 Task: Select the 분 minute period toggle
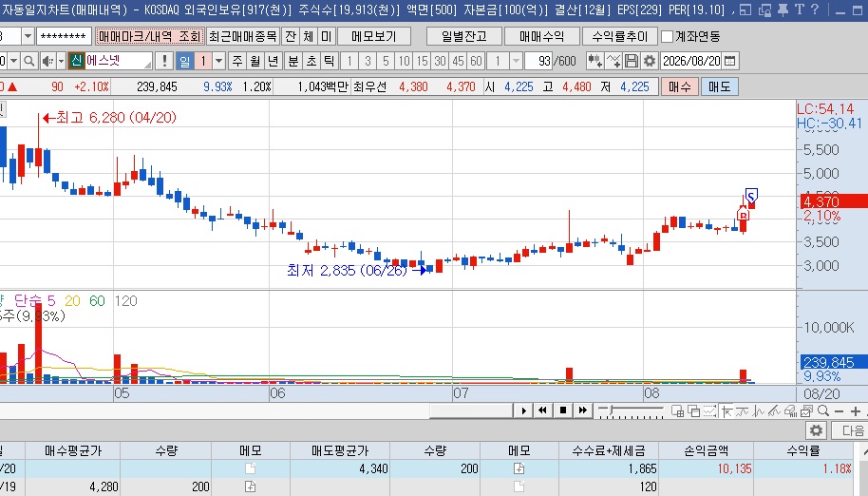pyautogui.click(x=293, y=61)
